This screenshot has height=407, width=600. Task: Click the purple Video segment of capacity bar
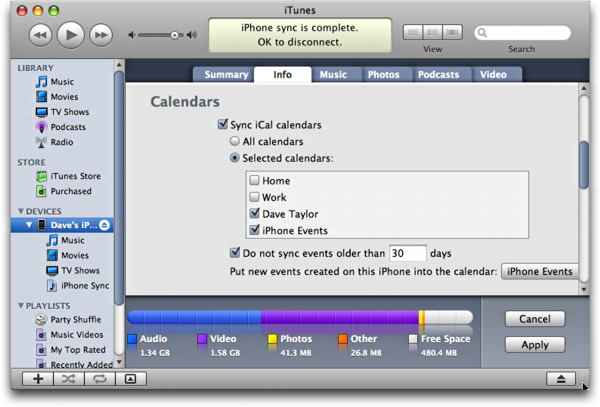pos(340,317)
